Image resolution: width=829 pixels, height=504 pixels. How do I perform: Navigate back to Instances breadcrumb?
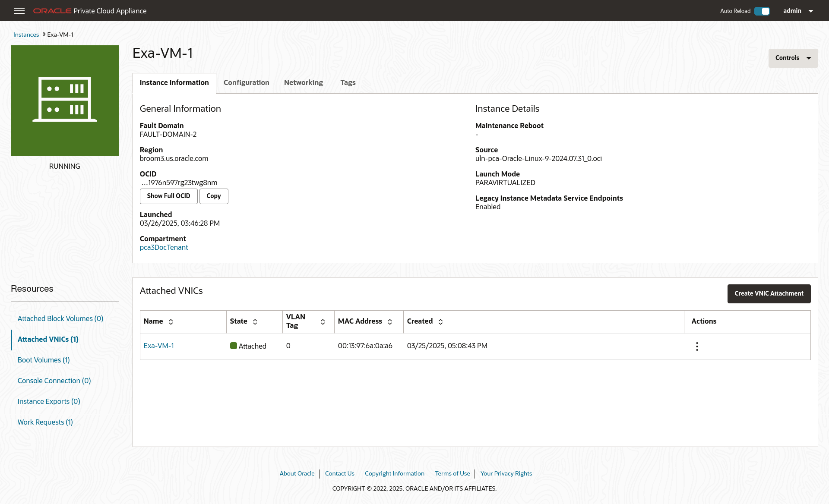click(26, 35)
